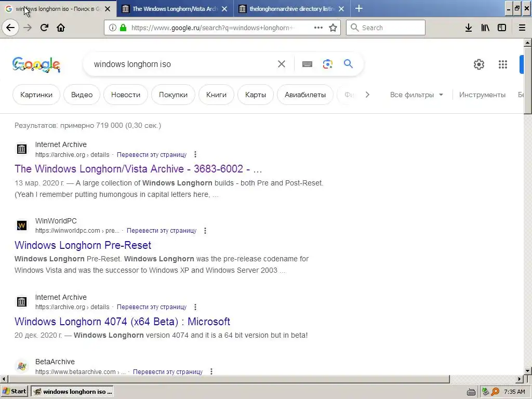The width and height of the screenshot is (532, 399).
Task: Expand the Все фильтры dropdown
Action: (x=417, y=95)
